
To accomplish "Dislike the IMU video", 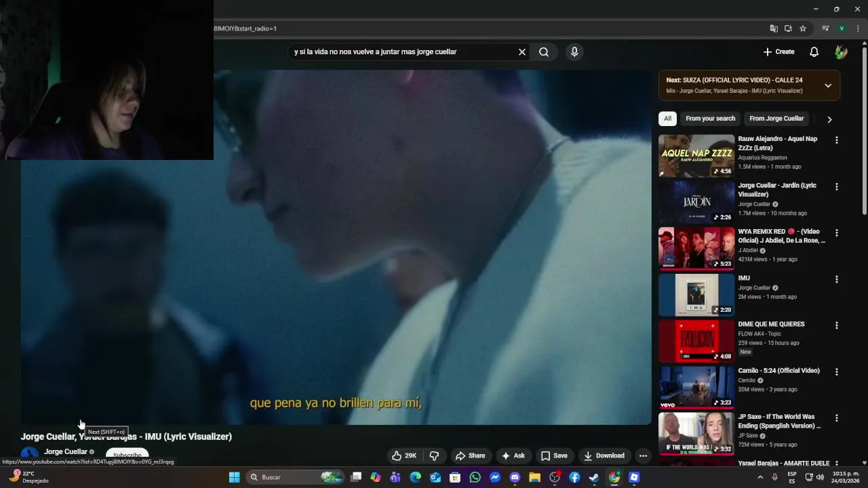I will 435,455.
